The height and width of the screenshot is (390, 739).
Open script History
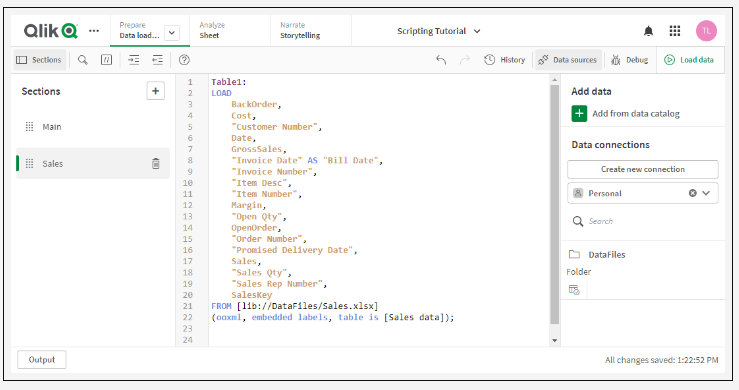tap(505, 60)
